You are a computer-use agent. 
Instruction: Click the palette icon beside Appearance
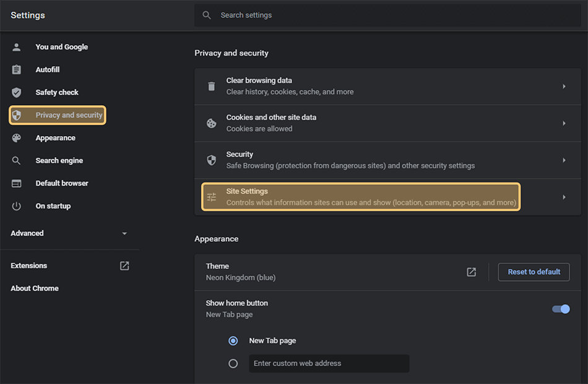point(17,138)
